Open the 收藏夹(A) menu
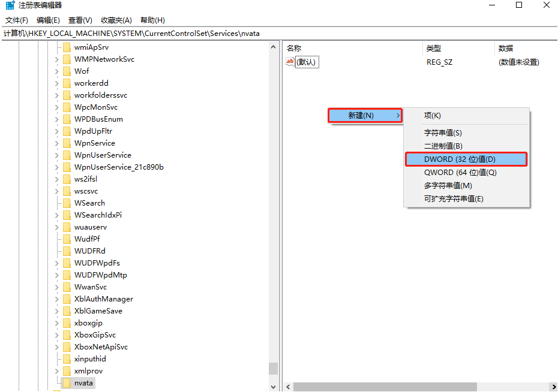The height and width of the screenshot is (392, 558). 116,20
